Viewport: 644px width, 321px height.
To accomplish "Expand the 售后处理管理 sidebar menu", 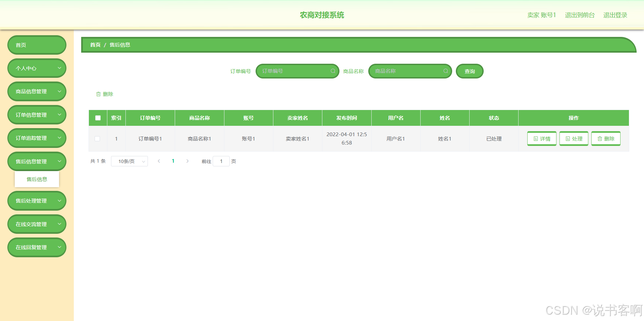I will pos(37,201).
